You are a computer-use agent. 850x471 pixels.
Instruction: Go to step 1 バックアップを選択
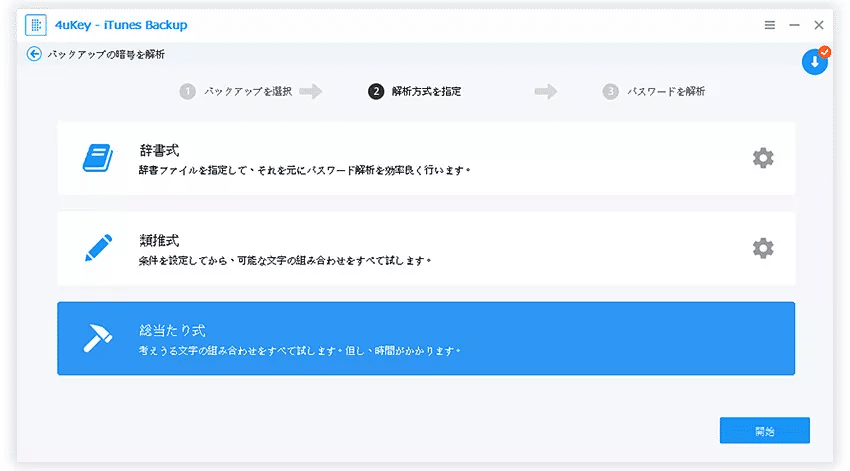[x=236, y=92]
